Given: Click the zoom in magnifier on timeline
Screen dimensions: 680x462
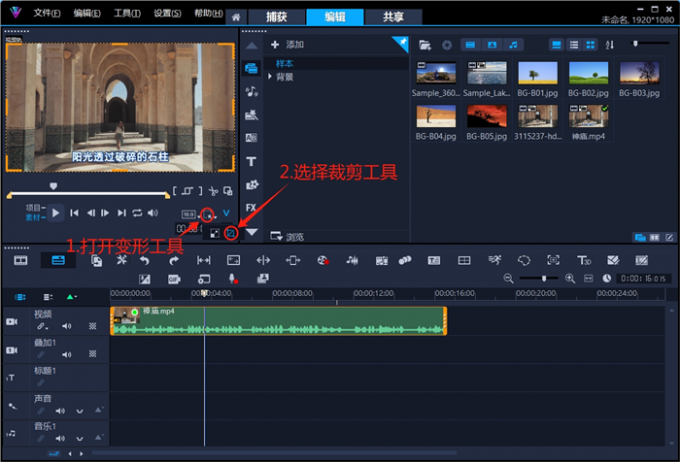Looking at the screenshot, I should coord(570,278).
